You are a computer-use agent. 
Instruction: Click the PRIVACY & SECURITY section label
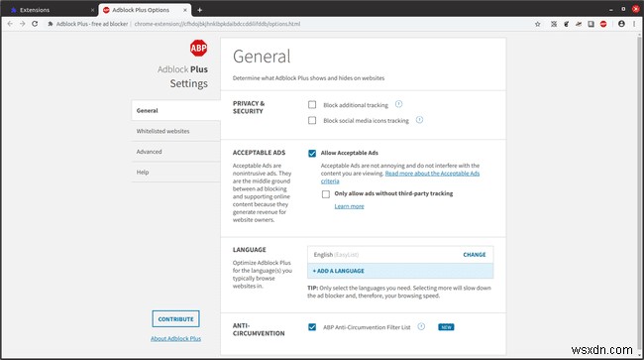tap(249, 107)
